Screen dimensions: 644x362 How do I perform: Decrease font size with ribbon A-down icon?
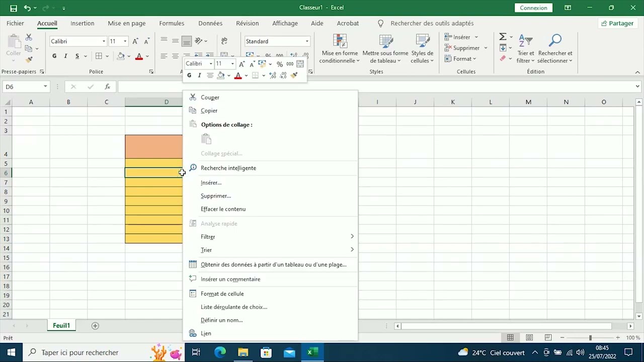pos(146,41)
